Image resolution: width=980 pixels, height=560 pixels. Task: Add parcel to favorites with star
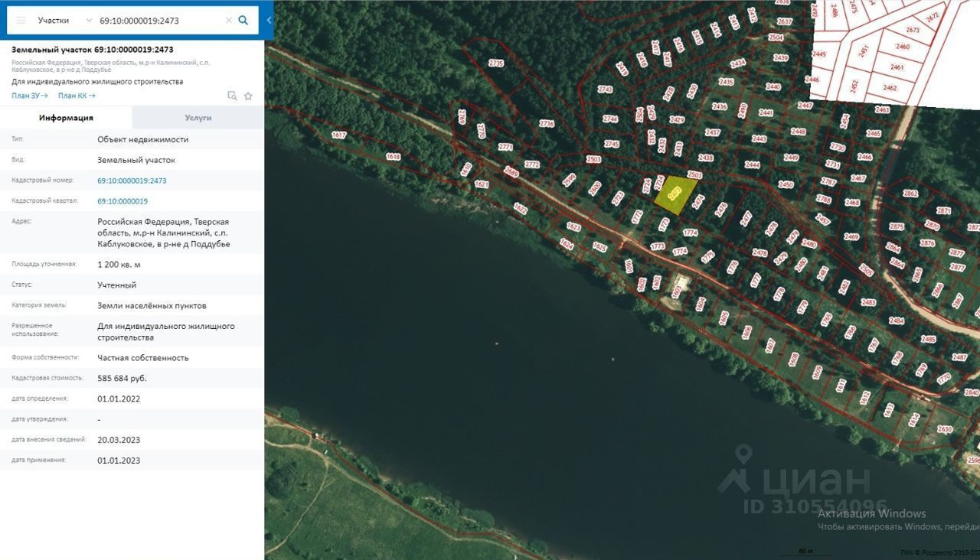pyautogui.click(x=248, y=96)
